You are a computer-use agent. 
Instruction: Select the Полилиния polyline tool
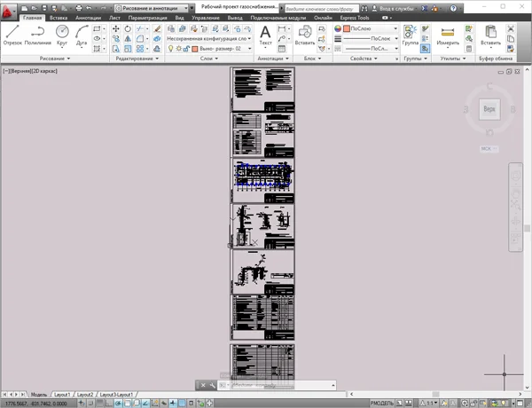(x=37, y=35)
